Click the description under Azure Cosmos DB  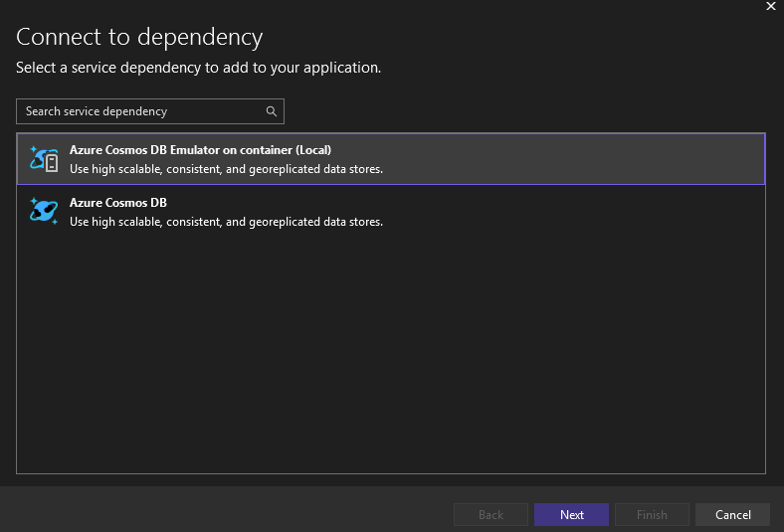tap(226, 222)
